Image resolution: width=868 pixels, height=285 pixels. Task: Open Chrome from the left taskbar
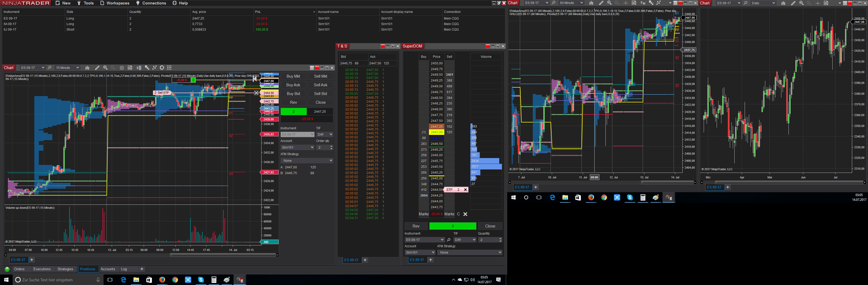point(175,280)
